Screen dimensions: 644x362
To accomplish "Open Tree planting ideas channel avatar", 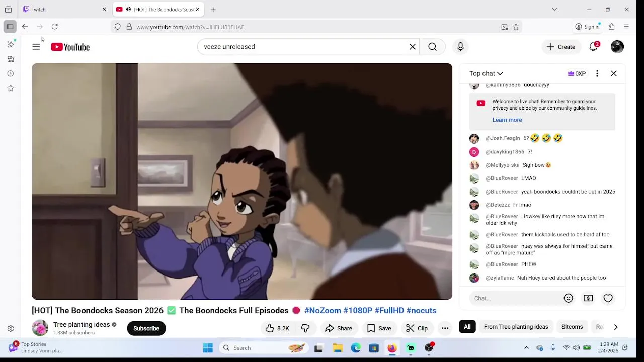I will click(x=40, y=328).
